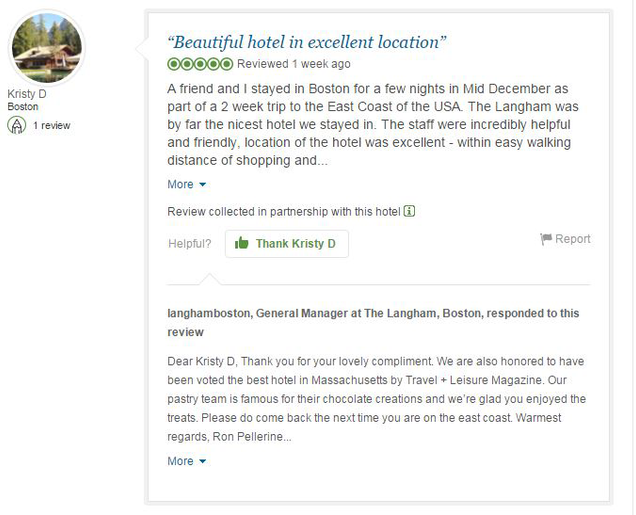This screenshot has height=515, width=636.
Task: Expand the manager response with More
Action: click(180, 461)
